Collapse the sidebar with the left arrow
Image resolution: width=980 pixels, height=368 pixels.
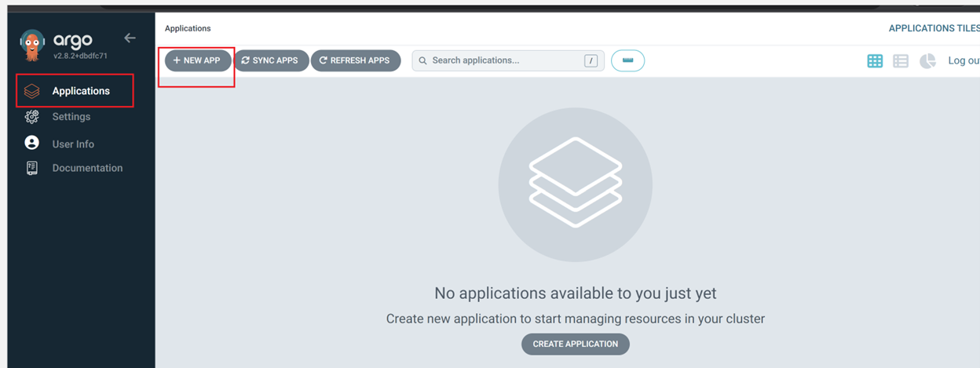130,38
